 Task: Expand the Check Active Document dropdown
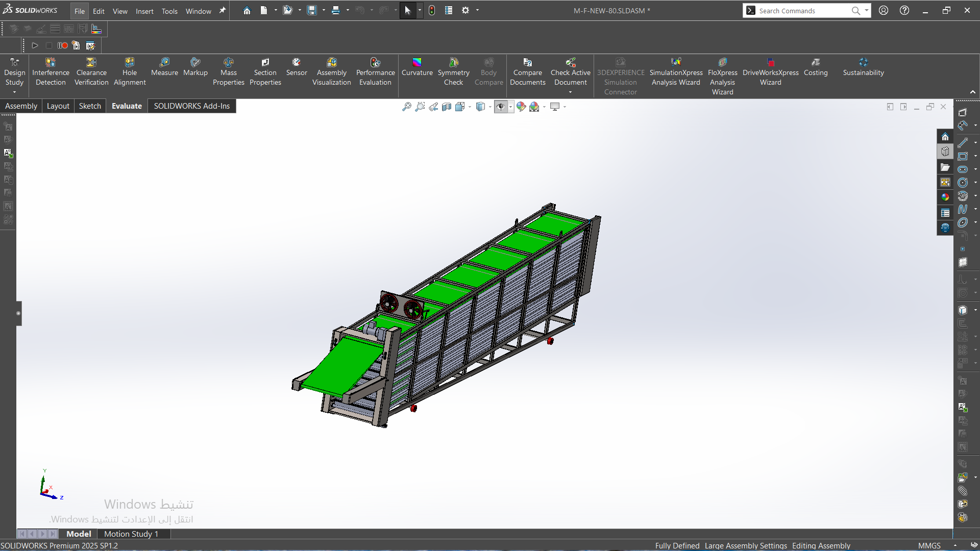tap(570, 92)
